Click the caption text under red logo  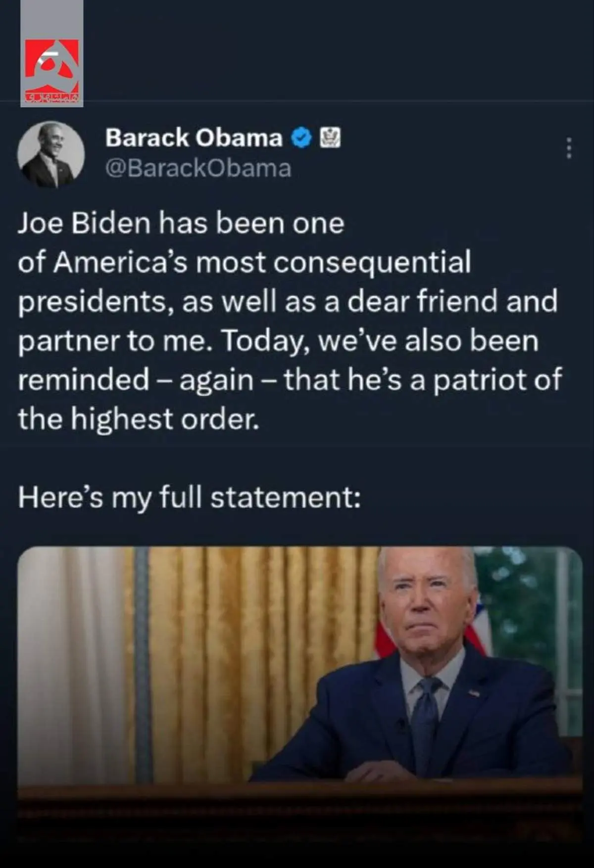pyautogui.click(x=52, y=97)
